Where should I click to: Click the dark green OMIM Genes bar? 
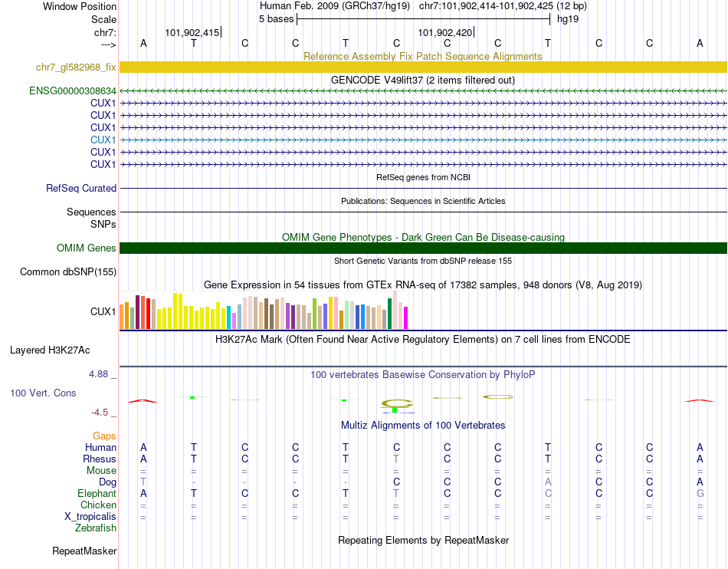pyautogui.click(x=423, y=248)
